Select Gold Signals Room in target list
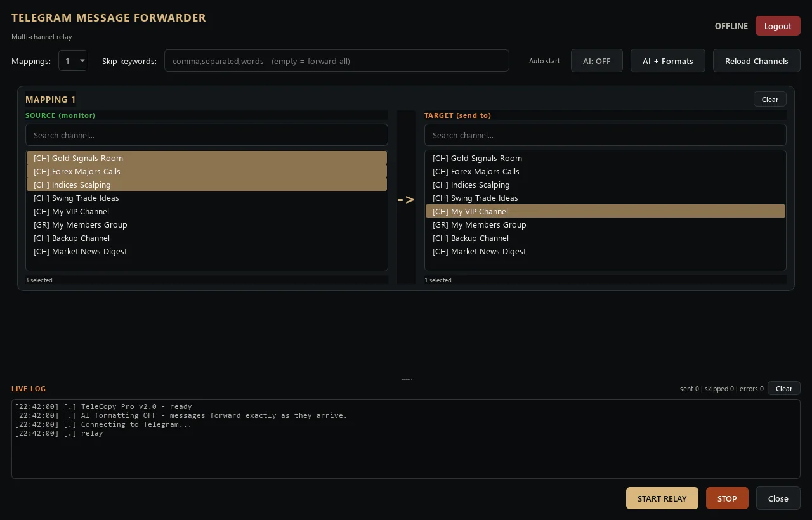Screen dimensions: 812x520 pyautogui.click(x=605, y=158)
